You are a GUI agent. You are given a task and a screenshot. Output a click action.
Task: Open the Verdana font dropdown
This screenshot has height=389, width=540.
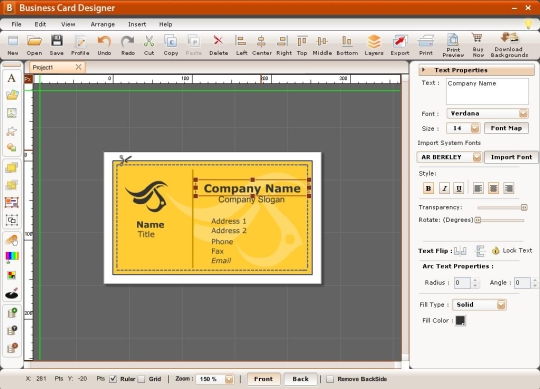(487, 113)
